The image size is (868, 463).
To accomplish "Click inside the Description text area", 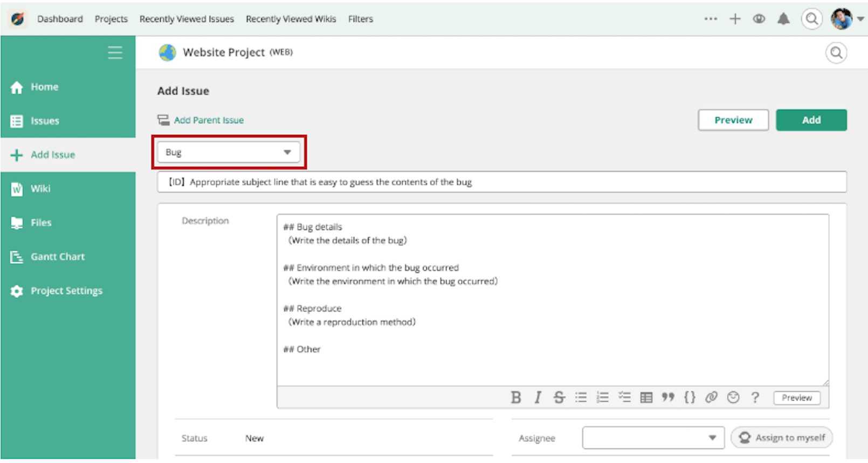I will point(553,300).
